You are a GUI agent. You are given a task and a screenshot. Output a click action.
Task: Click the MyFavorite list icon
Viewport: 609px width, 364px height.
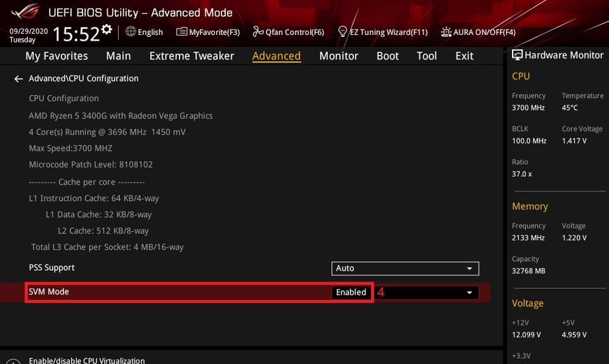tap(181, 32)
